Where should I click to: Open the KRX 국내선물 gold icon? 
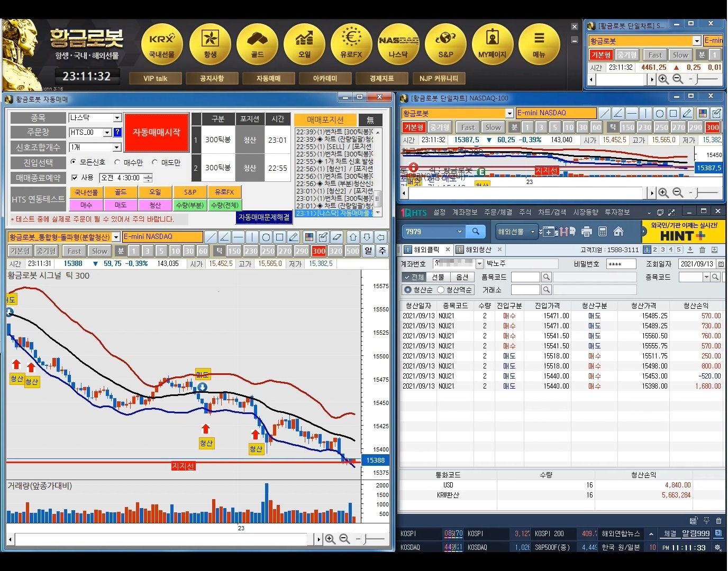pos(162,43)
